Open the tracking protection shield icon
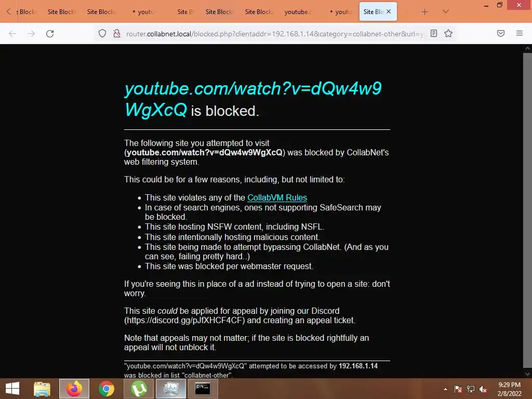Image resolution: width=532 pixels, height=399 pixels. tap(102, 33)
